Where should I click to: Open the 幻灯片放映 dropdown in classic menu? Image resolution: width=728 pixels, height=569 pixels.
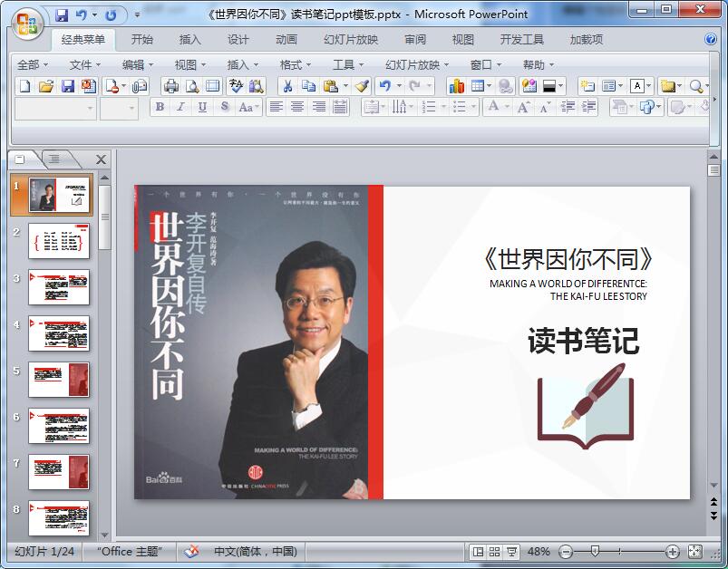[x=417, y=65]
